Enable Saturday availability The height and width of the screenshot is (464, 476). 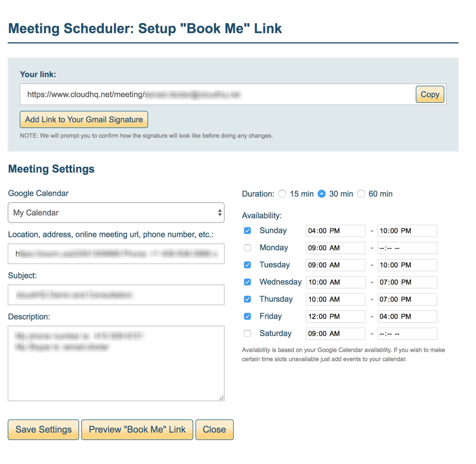tap(247, 333)
